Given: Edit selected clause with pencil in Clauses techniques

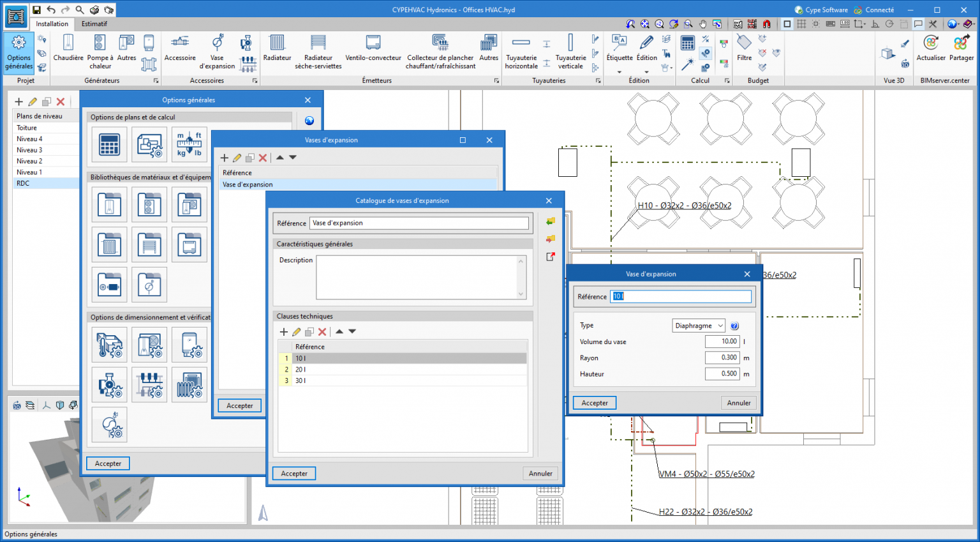Looking at the screenshot, I should click(x=297, y=332).
